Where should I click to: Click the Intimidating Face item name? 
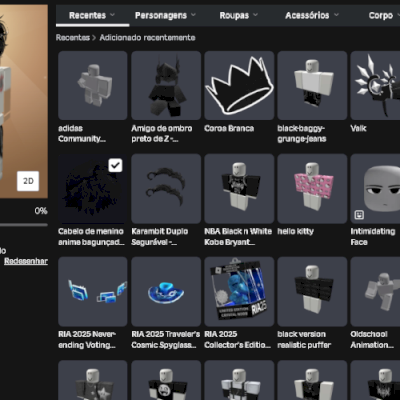373,237
